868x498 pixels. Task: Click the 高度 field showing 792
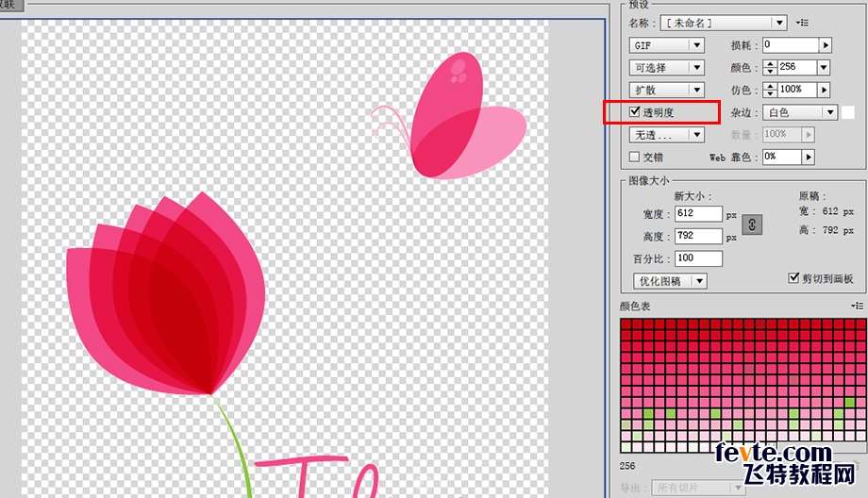[698, 237]
